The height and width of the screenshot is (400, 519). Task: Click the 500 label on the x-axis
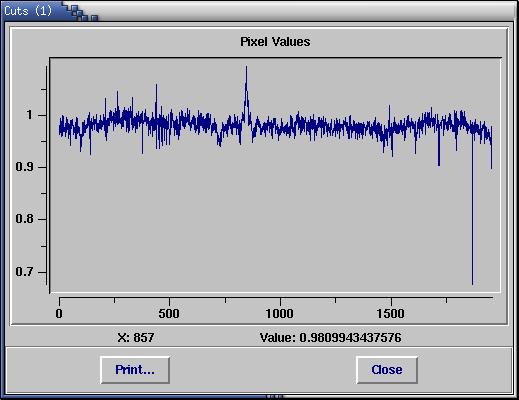[x=169, y=314]
